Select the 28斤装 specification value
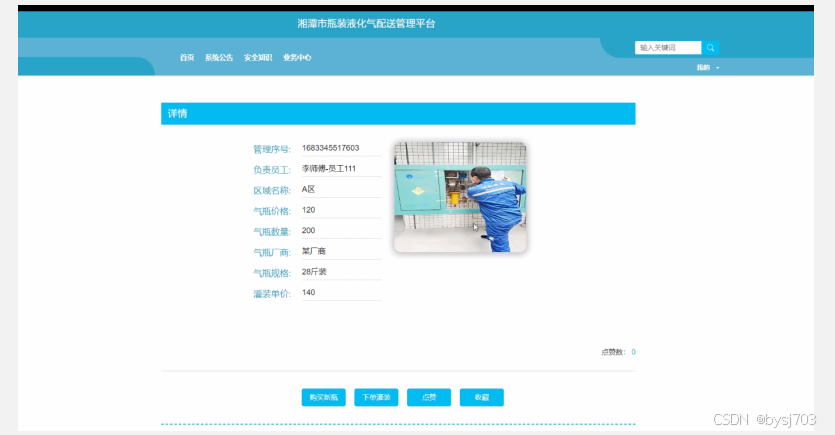This screenshot has height=435, width=835. (x=314, y=272)
